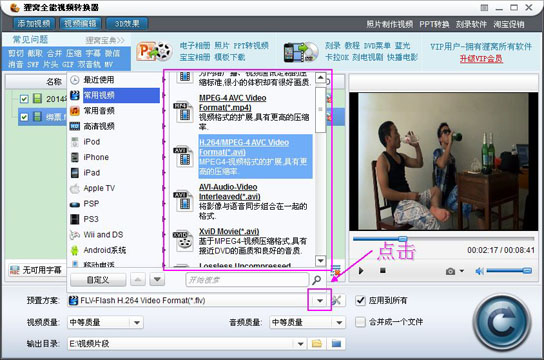Screen dimensions: 544x360
Task: Expand the 预置方案 dropdown arrow
Action: pos(320,300)
